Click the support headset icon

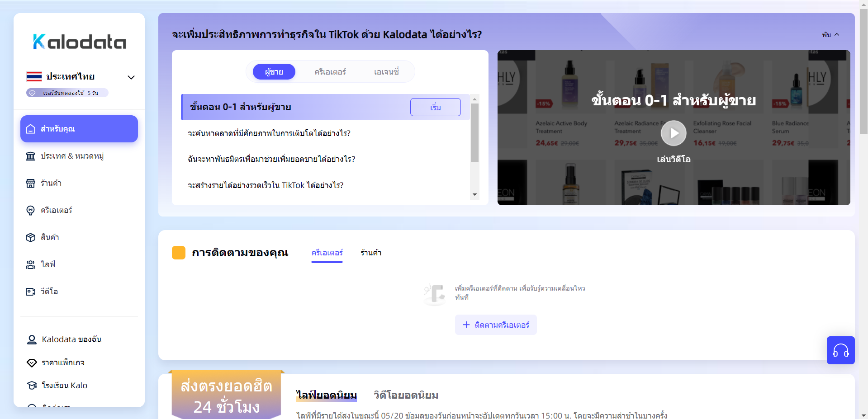point(840,350)
